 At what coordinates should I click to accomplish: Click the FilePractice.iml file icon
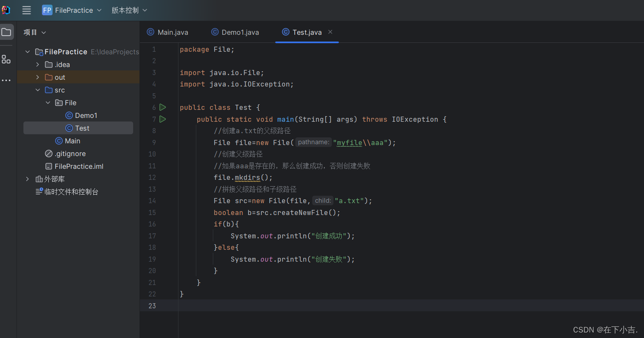pos(49,166)
